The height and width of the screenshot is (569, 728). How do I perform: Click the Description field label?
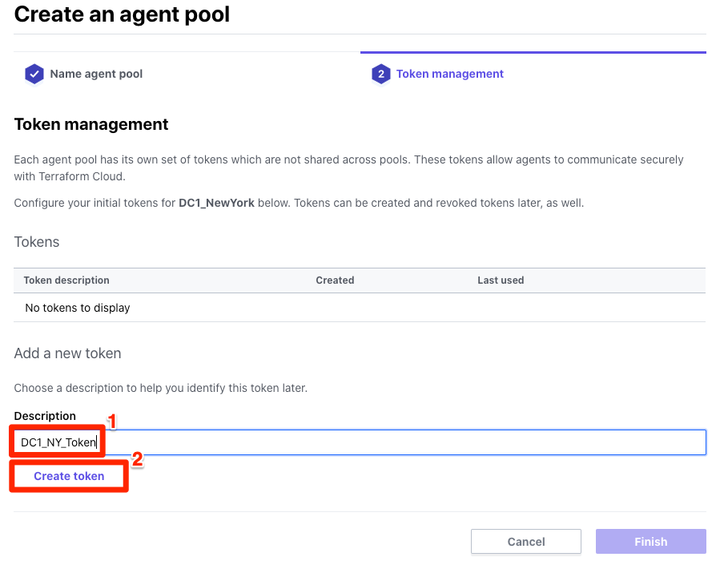(45, 416)
